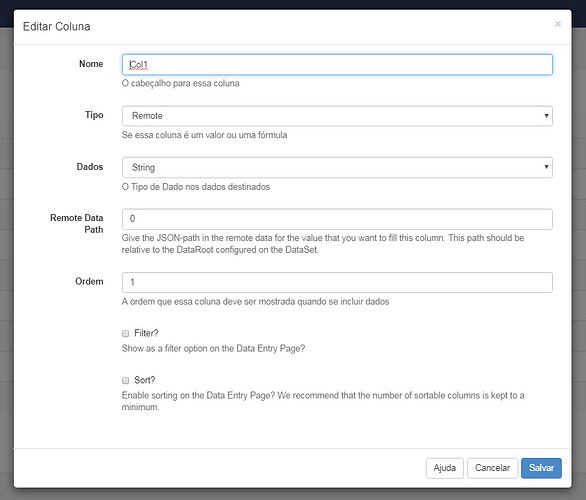The width and height of the screenshot is (586, 500).
Task: Enable the Filter? checkbox
Action: point(126,333)
